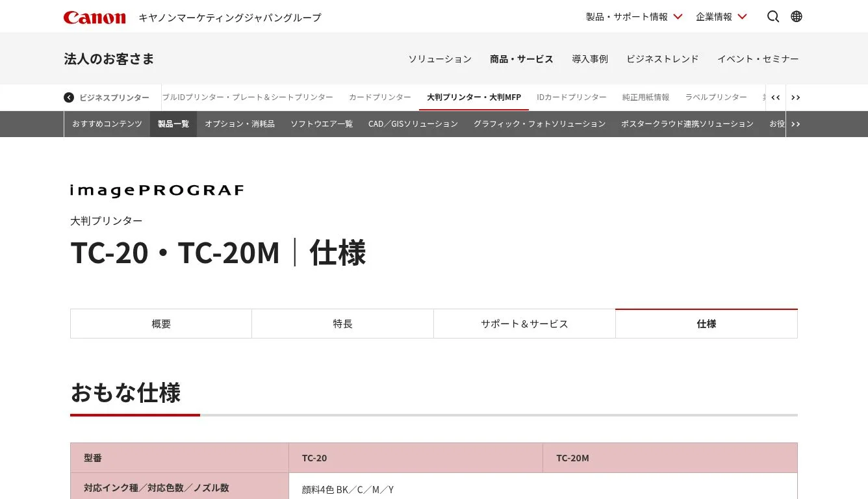Switch to the 仕様 tab
The width and height of the screenshot is (868, 499).
point(706,324)
